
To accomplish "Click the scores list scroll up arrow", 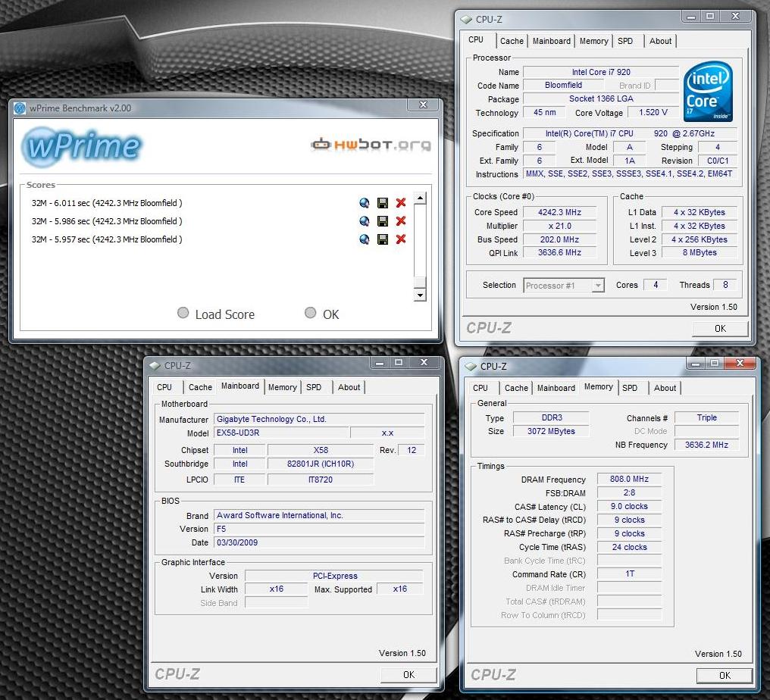I will (420, 198).
